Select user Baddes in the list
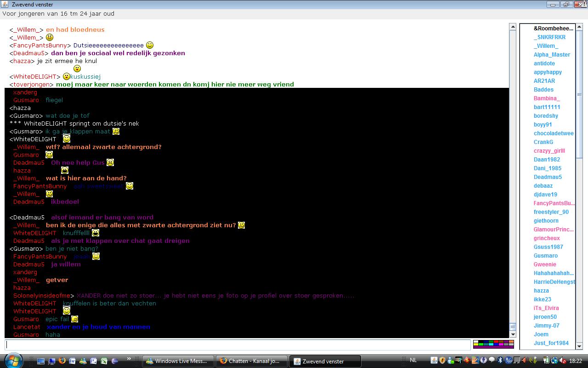 543,90
